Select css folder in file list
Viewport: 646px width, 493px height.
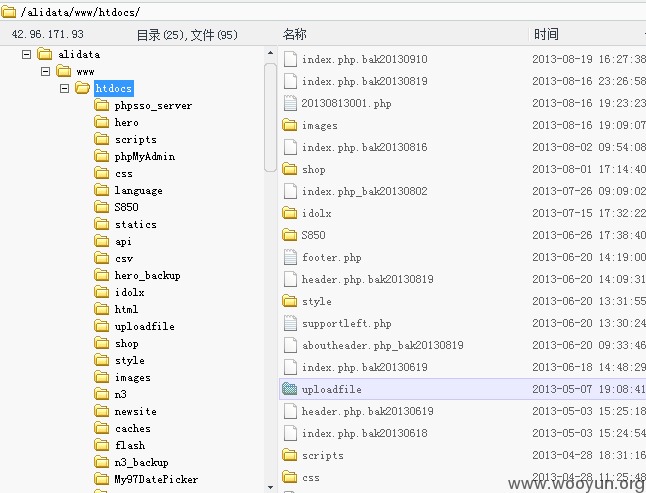(x=311, y=477)
